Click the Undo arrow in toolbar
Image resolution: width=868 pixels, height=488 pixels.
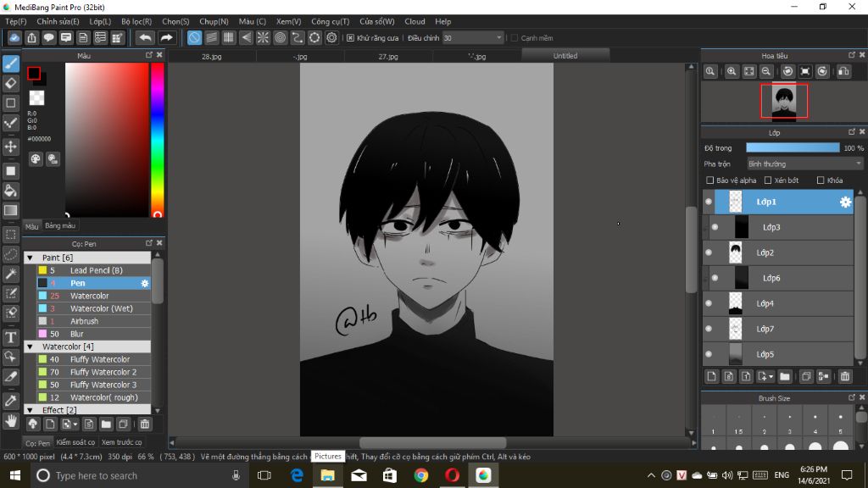pos(145,37)
